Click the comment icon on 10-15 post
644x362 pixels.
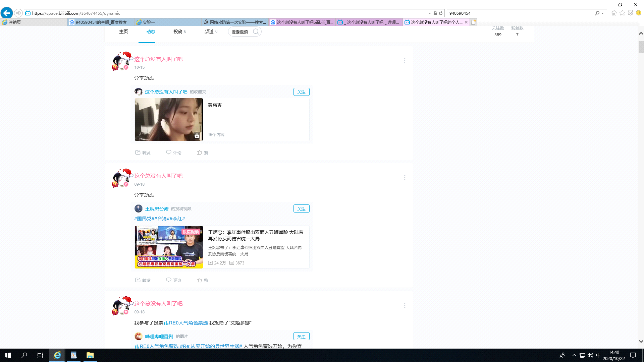click(169, 153)
